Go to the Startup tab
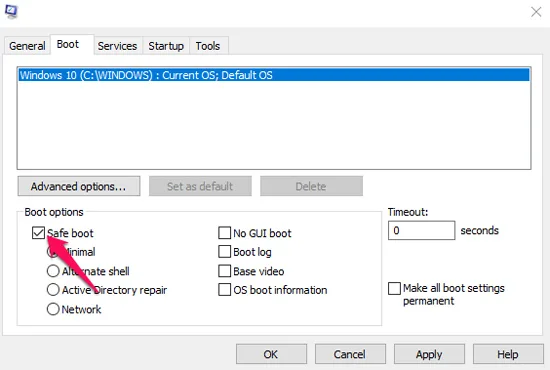Image resolution: width=550 pixels, height=370 pixels. 166,46
